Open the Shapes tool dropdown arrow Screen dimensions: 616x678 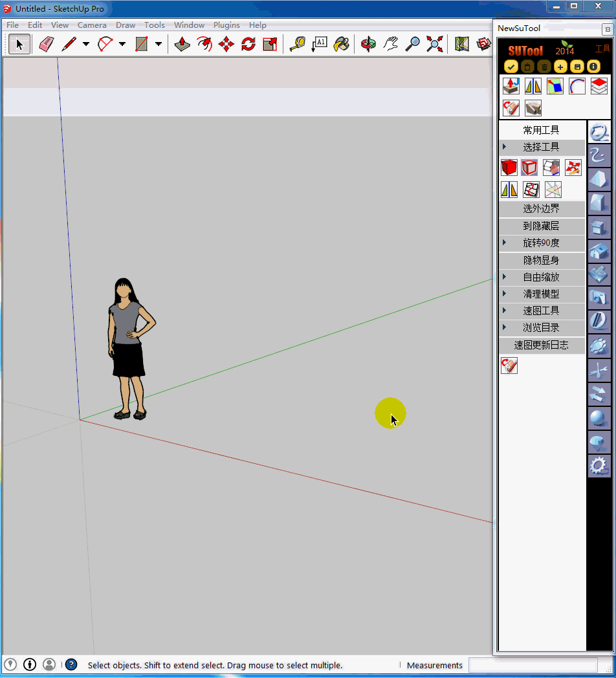click(159, 44)
